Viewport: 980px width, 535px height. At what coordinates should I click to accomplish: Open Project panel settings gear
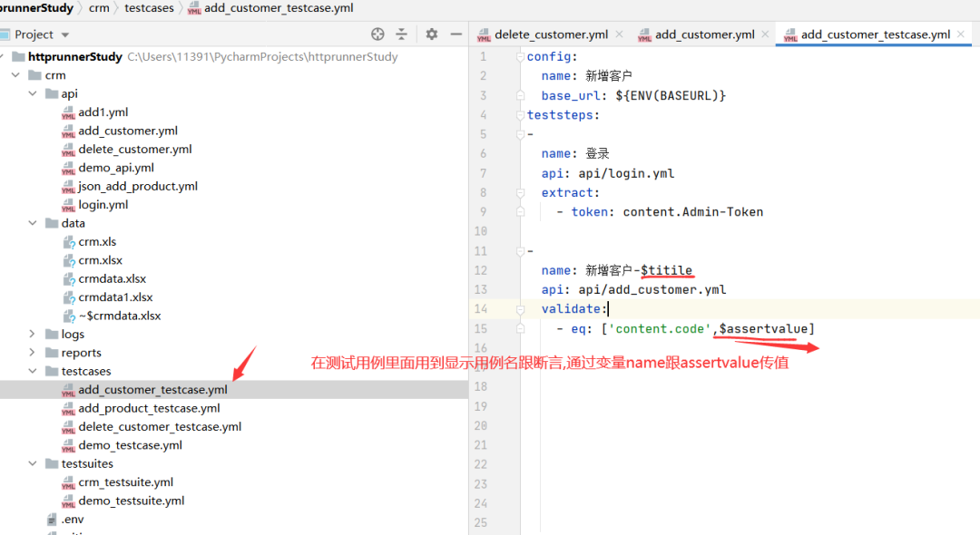pos(431,34)
